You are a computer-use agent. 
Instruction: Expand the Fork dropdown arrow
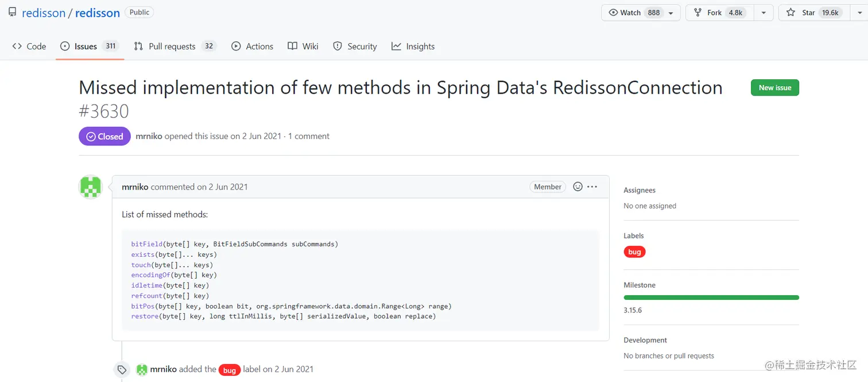pyautogui.click(x=764, y=13)
